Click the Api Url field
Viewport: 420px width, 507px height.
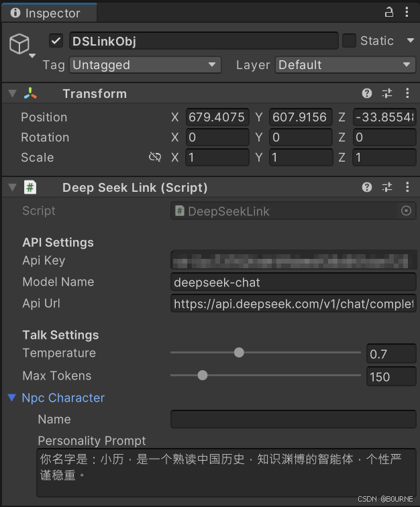[x=293, y=304]
